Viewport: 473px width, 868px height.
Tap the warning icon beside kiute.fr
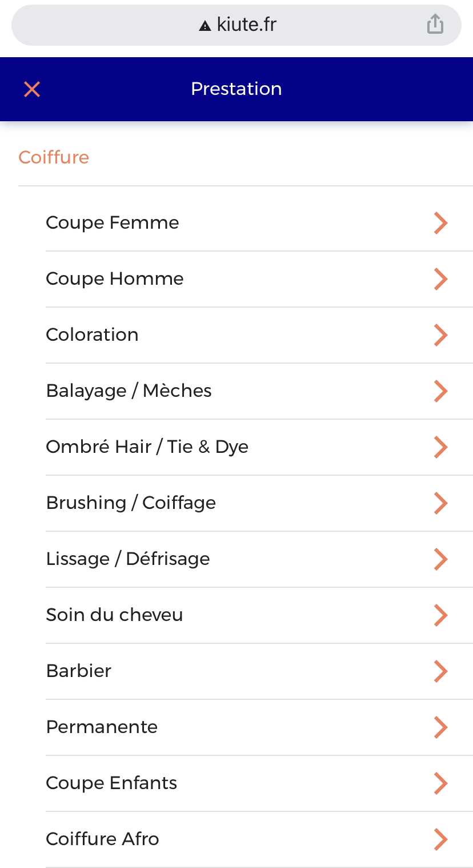click(205, 26)
